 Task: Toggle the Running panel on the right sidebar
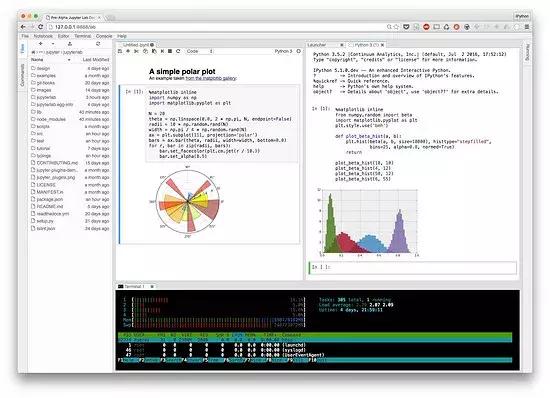tap(527, 53)
